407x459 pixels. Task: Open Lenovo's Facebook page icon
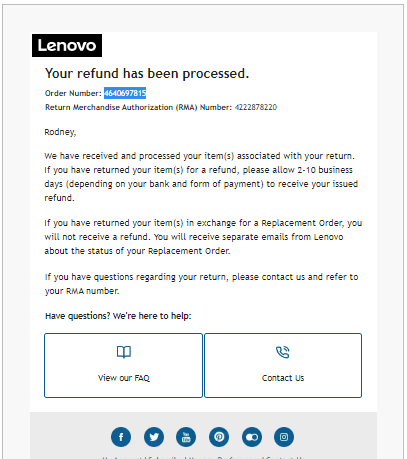tap(121, 437)
